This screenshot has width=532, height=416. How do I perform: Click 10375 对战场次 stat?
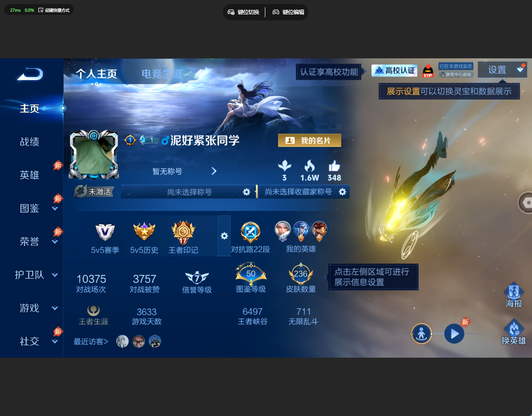tap(91, 284)
